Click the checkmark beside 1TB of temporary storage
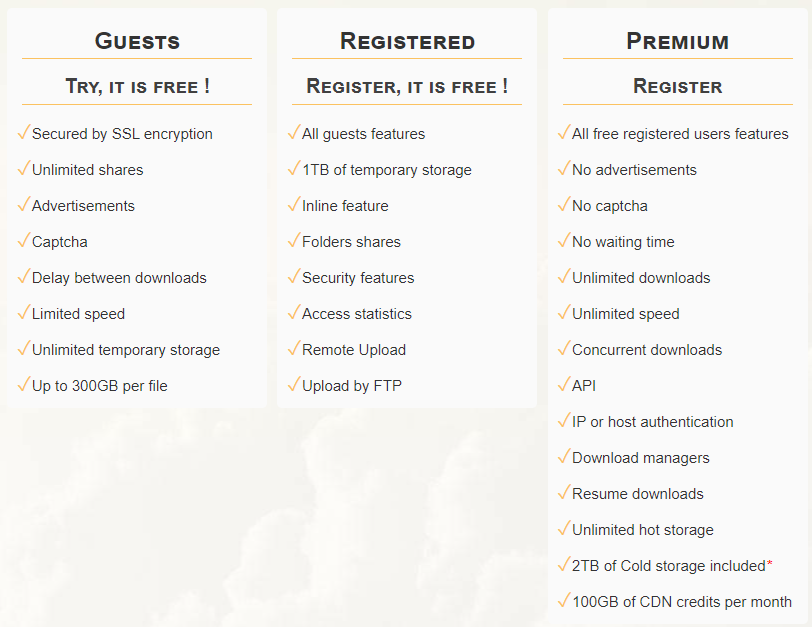The image size is (812, 627). (x=293, y=169)
